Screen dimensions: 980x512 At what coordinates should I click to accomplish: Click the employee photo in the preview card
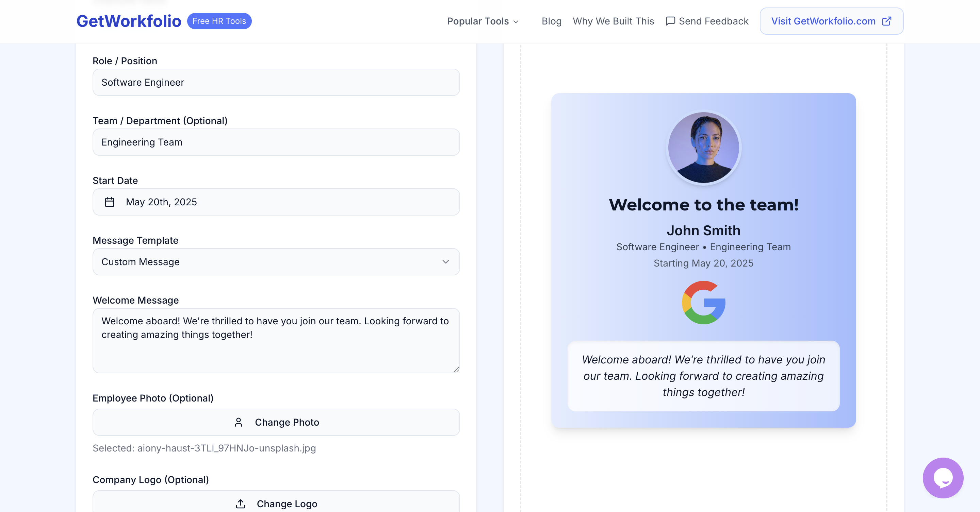click(703, 148)
